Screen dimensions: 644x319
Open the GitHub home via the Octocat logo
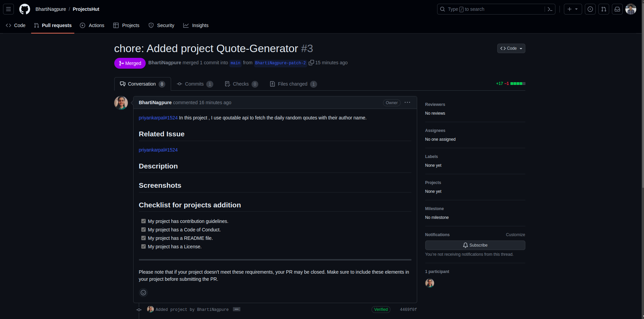(x=24, y=9)
